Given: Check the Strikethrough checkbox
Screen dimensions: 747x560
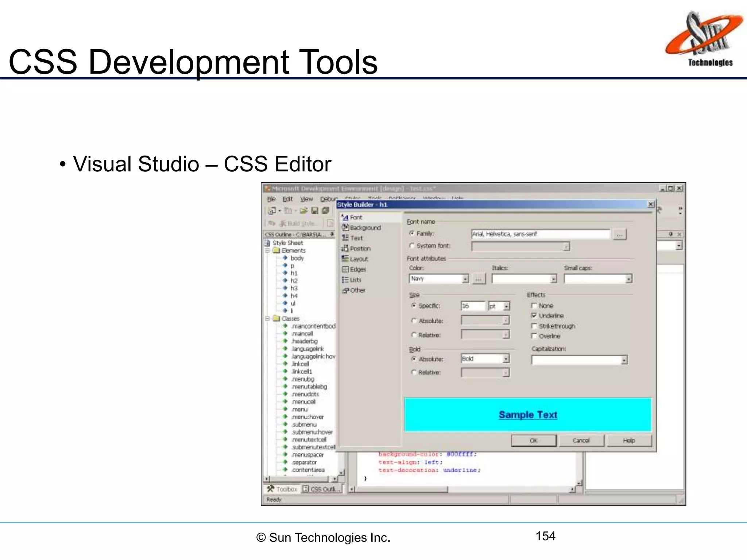Looking at the screenshot, I should (534, 326).
